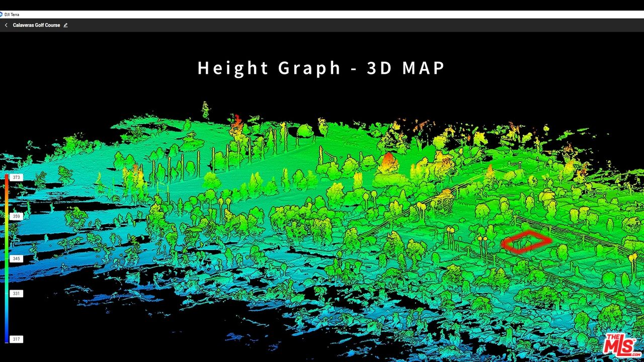Viewport: 644px width, 362px height.
Task: Click the DJI Terra app logo
Action: click(x=2, y=15)
